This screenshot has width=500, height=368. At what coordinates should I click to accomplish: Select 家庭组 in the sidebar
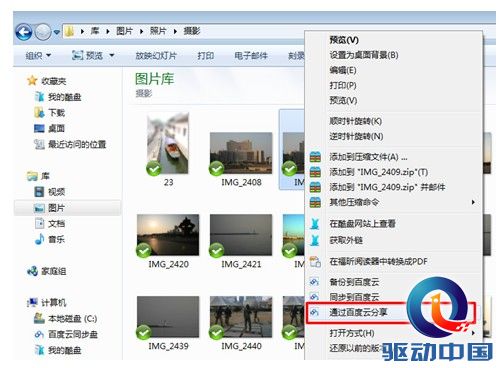pyautogui.click(x=46, y=271)
